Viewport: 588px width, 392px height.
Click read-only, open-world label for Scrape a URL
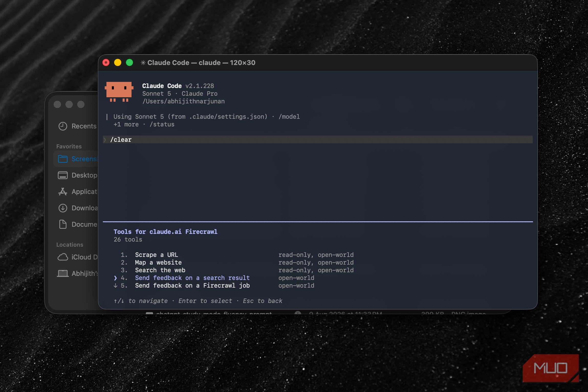pyautogui.click(x=316, y=255)
